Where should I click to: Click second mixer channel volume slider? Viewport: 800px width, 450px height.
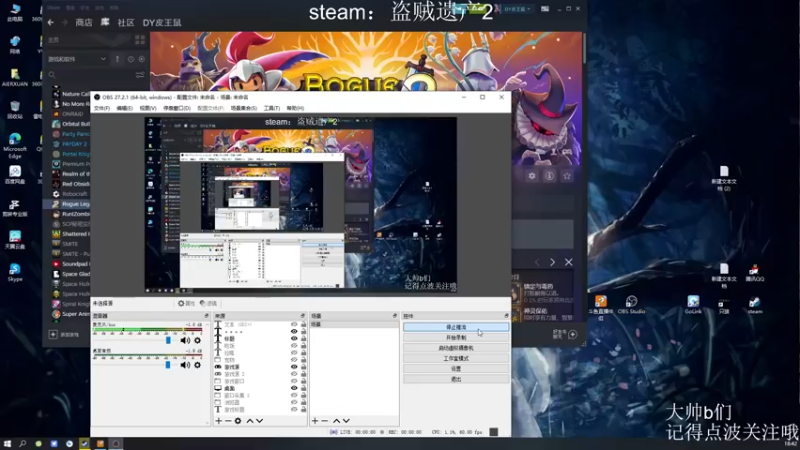click(x=168, y=365)
